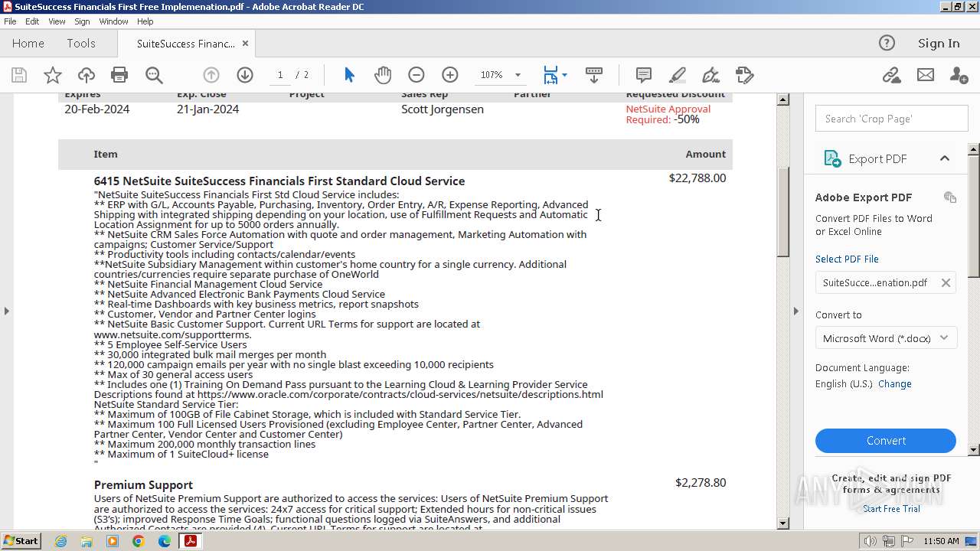The width and height of the screenshot is (980, 551).
Task: Click the Premium Support item heading
Action: (143, 485)
